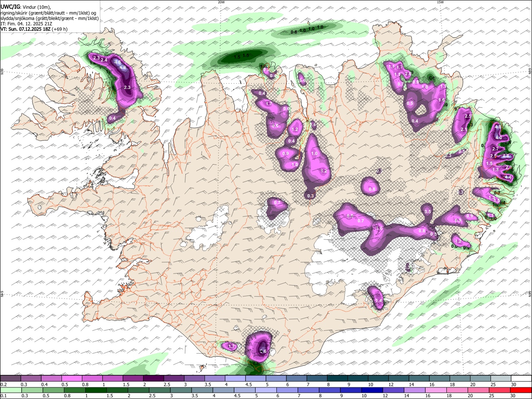This screenshot has width=532, height=399.
Task: Click the "0.3" value below central snow band
Action: 310,196
